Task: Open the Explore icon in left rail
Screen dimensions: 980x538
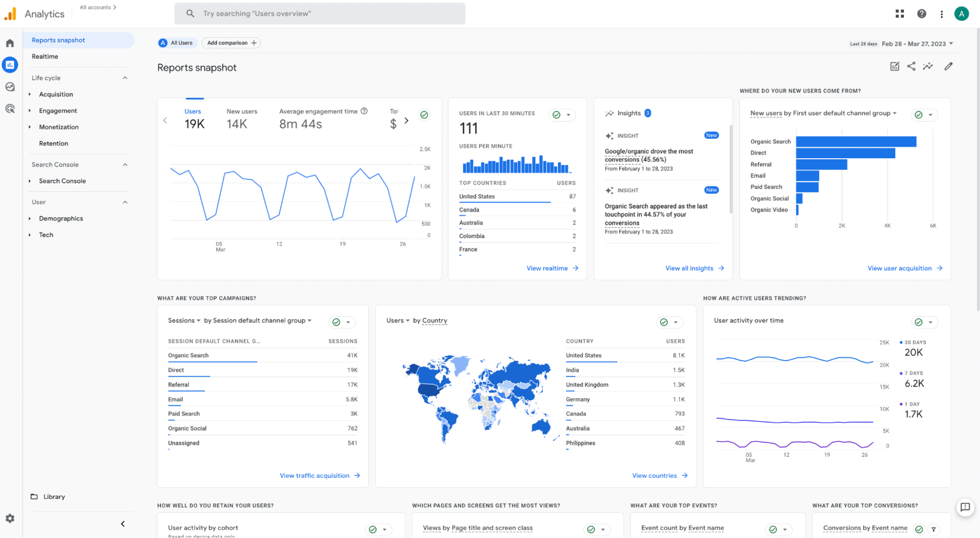Action: 10,87
